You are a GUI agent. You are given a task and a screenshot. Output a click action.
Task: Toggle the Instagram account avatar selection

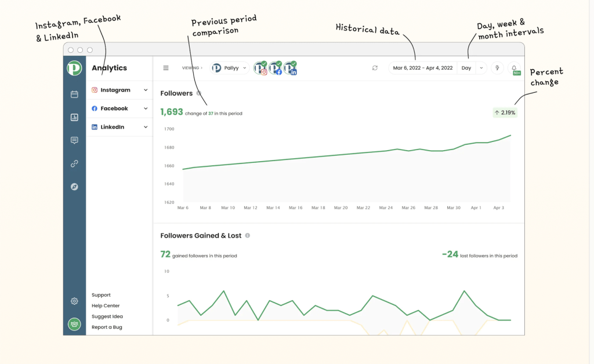point(260,68)
